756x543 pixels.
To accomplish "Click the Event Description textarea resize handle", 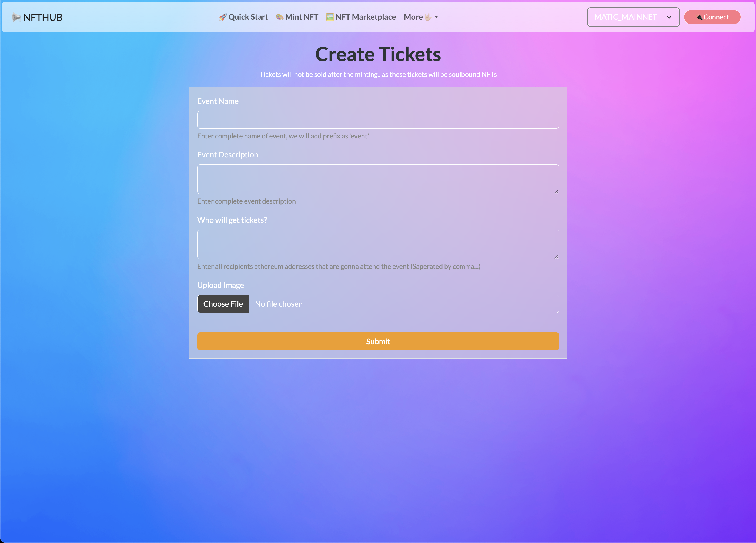I will click(557, 191).
